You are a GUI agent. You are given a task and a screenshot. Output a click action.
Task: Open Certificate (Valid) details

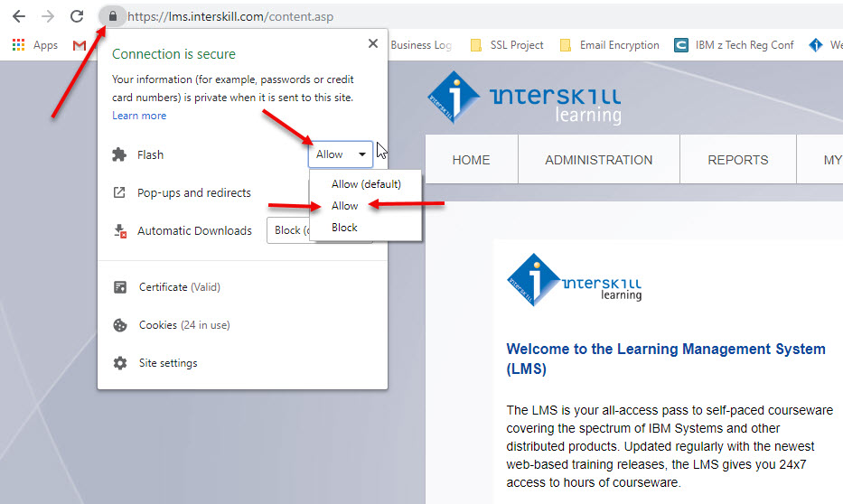tap(180, 287)
